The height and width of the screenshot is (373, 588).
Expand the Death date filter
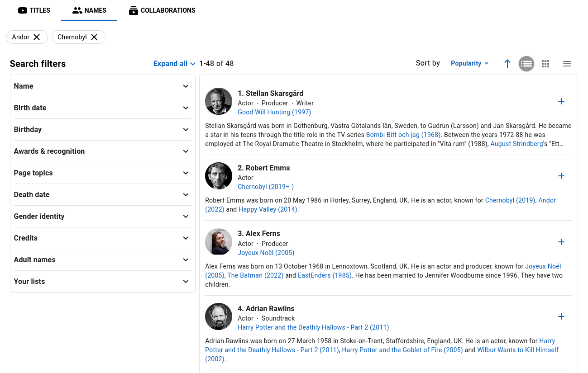(x=103, y=194)
